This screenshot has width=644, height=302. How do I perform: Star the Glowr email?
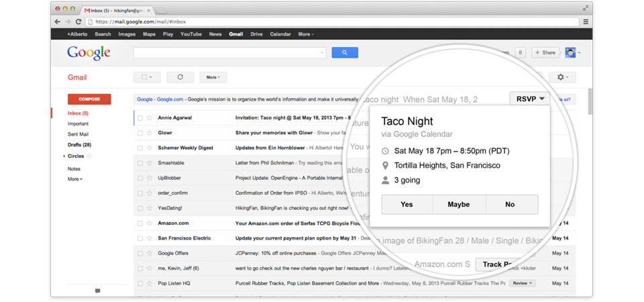(150, 133)
